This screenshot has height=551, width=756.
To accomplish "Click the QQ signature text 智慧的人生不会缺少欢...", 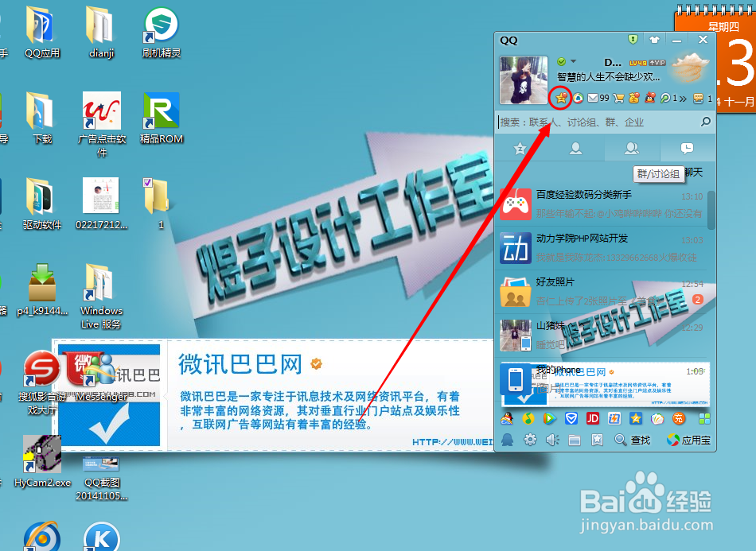I will (609, 76).
